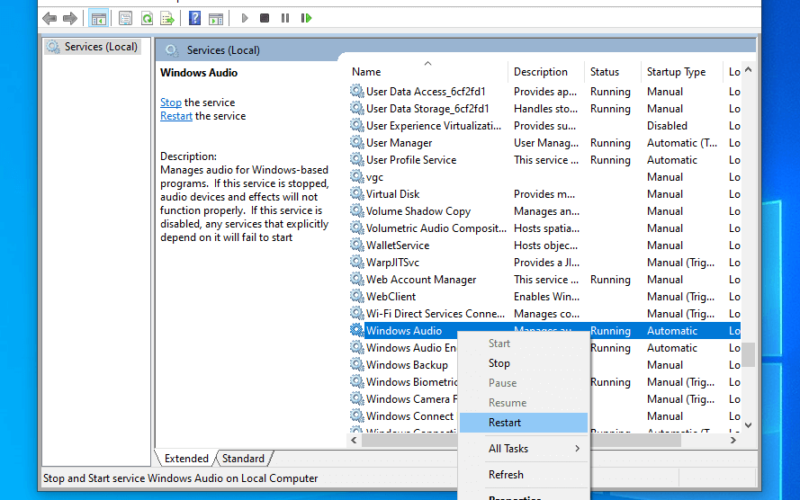Click the vertical scrollbar thumb
This screenshot has width=800, height=500.
[x=748, y=355]
